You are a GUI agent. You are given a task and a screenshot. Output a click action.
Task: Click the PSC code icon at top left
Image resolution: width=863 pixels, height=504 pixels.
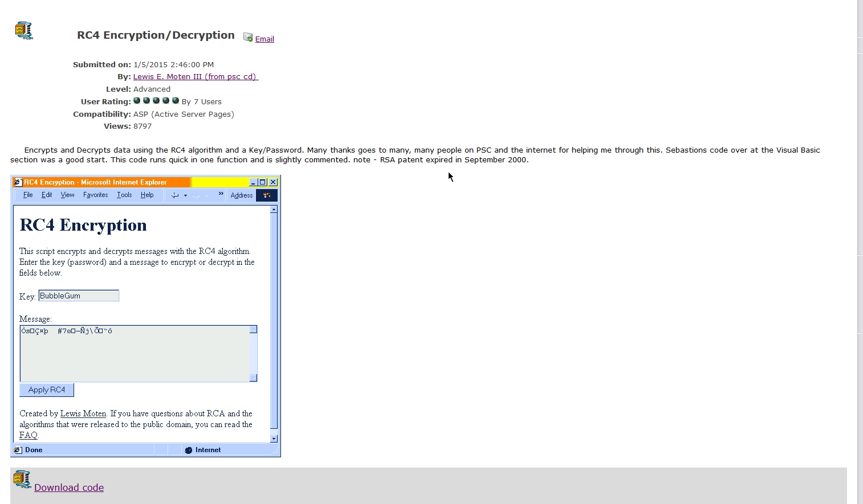coord(23,30)
